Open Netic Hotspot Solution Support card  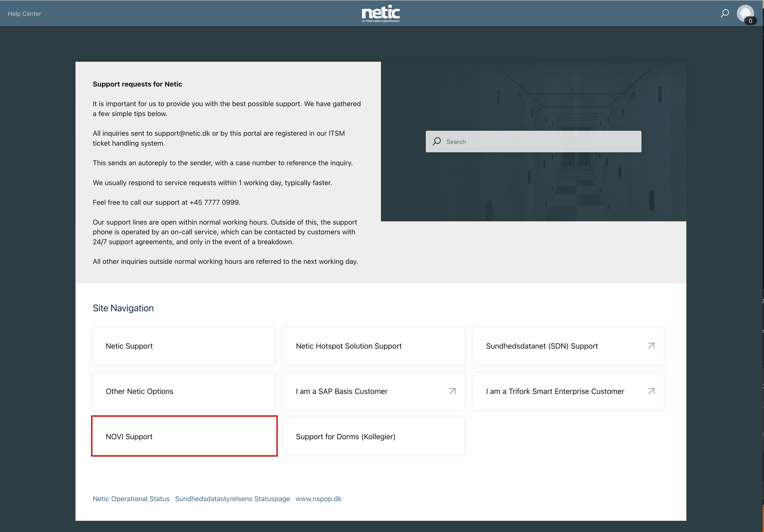(x=373, y=346)
